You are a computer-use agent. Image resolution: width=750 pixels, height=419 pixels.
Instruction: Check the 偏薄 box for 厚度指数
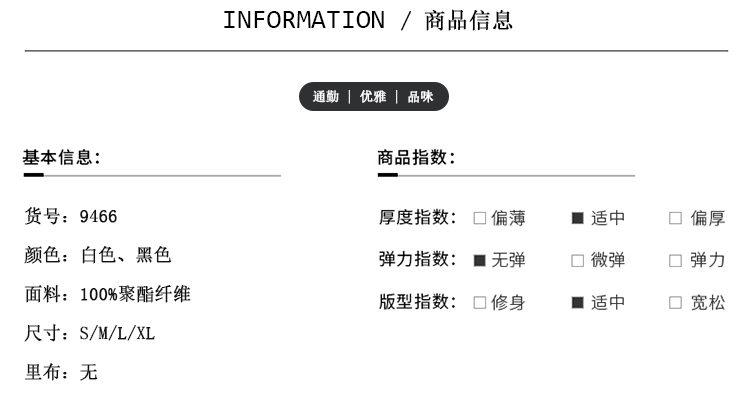479,218
